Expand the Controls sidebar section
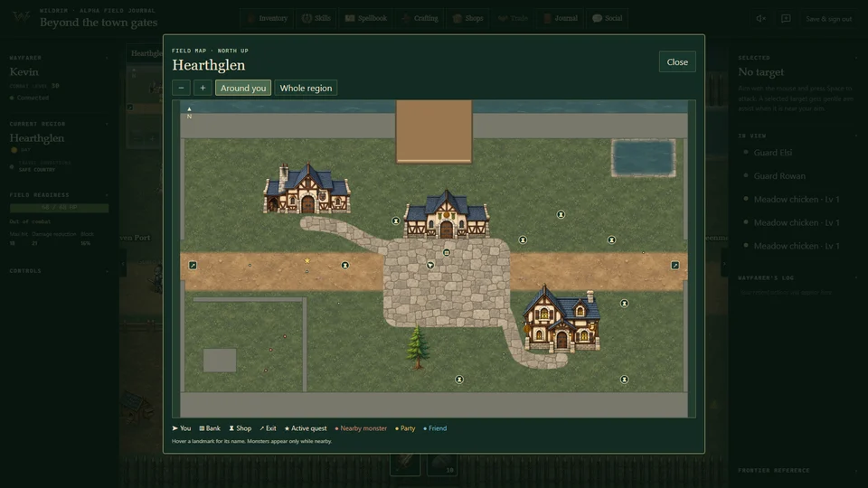 (x=107, y=271)
